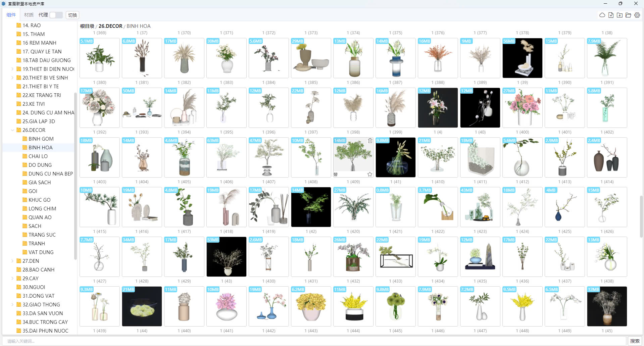The width and height of the screenshot is (644, 346).
Task: Expand the 19.THIET BI DIEN NUOC folder
Action: (12, 69)
